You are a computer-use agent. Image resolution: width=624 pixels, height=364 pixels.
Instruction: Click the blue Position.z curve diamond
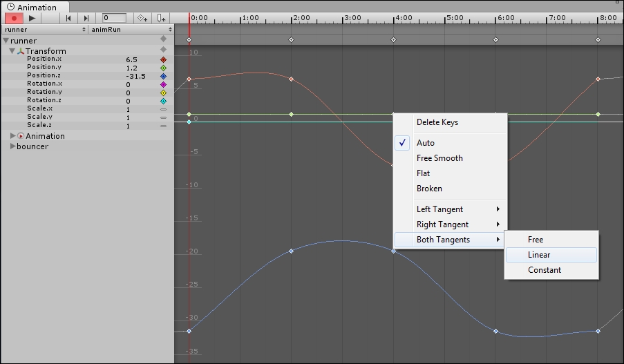pyautogui.click(x=163, y=77)
